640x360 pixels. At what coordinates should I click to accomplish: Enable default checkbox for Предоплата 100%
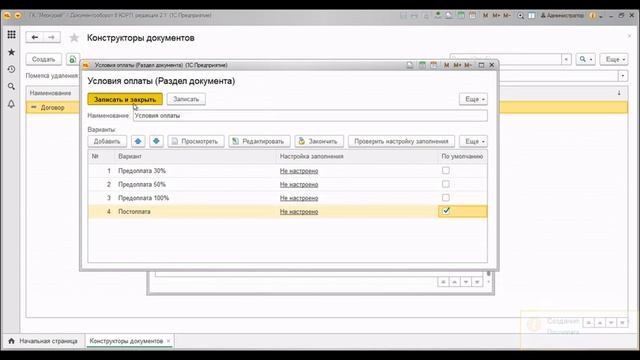click(446, 198)
